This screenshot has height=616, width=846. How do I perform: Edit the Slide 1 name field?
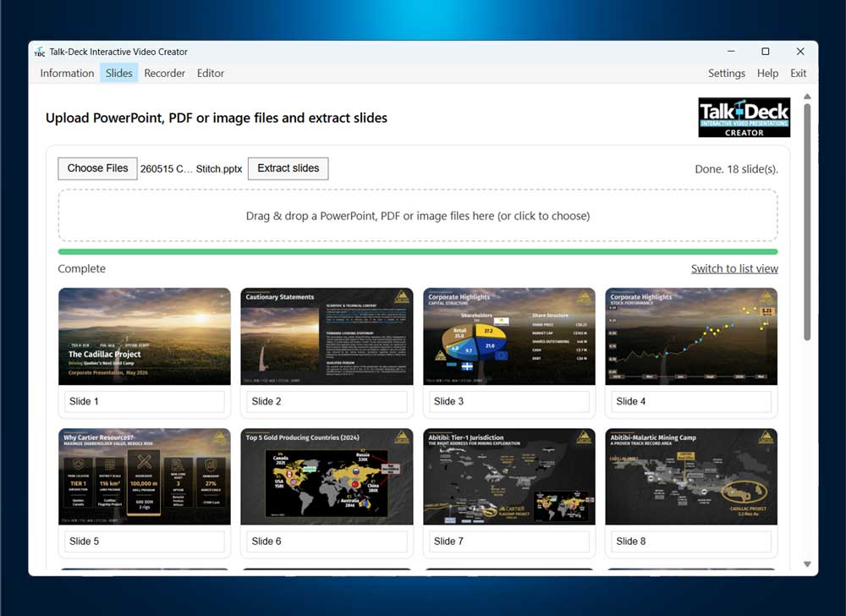(x=145, y=401)
